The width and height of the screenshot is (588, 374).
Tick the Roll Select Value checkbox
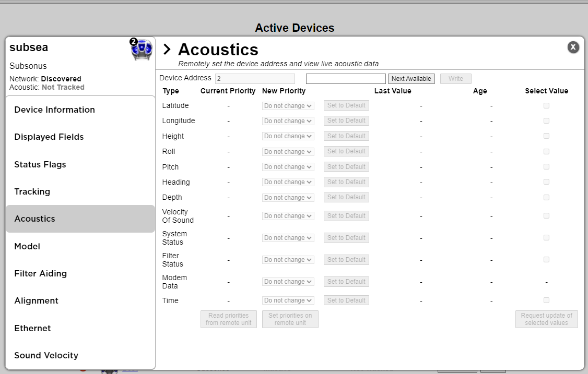coord(546,151)
